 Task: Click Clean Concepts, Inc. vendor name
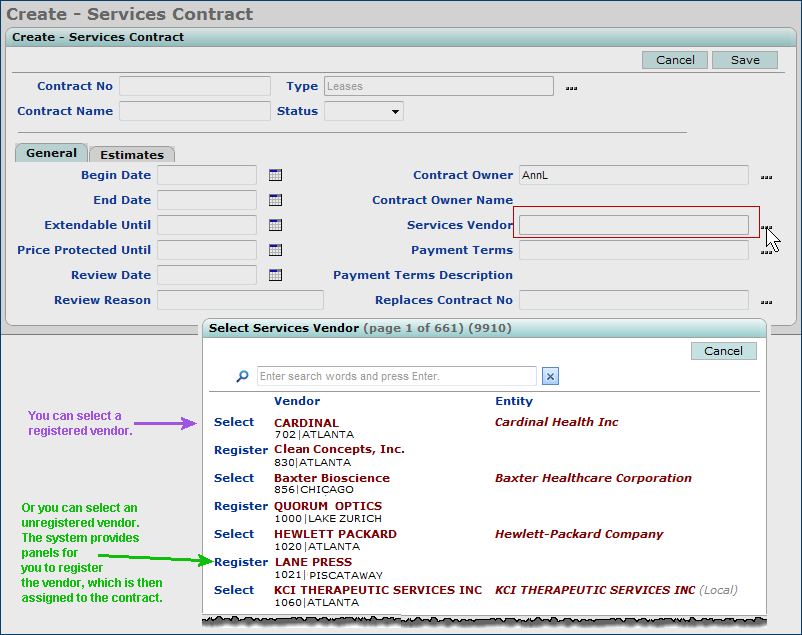(339, 449)
